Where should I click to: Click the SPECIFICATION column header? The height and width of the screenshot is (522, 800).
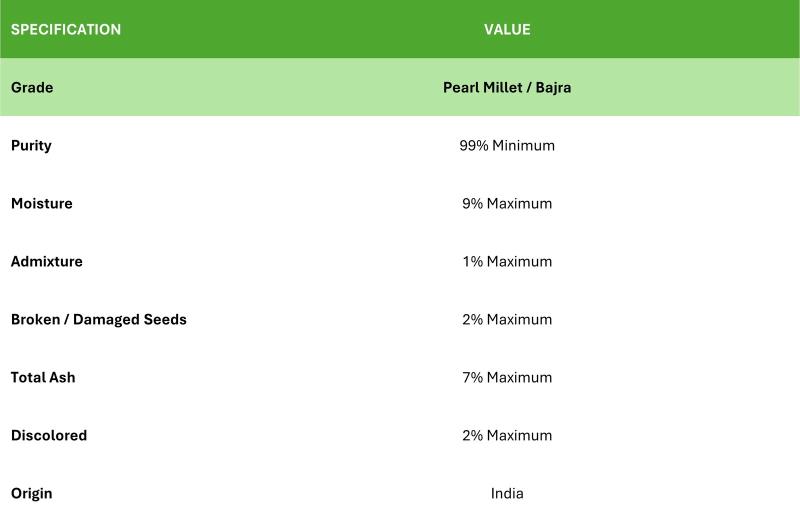coord(66,30)
